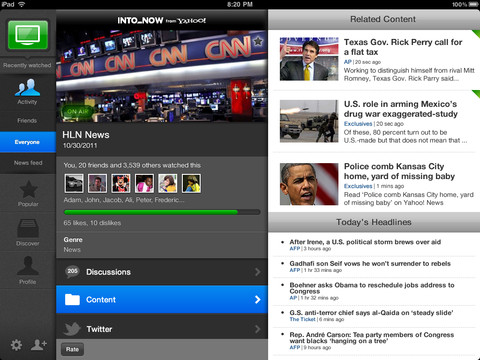Tap the green TV tag icon
Image resolution: width=480 pixels, height=360 pixels.
pos(28,35)
